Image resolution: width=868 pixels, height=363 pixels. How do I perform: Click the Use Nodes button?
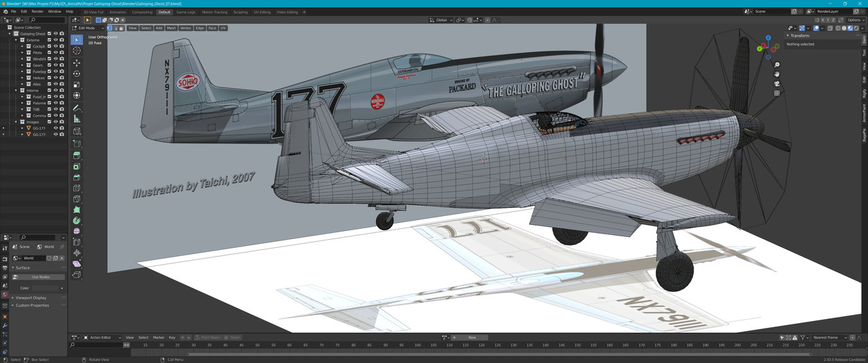point(40,277)
